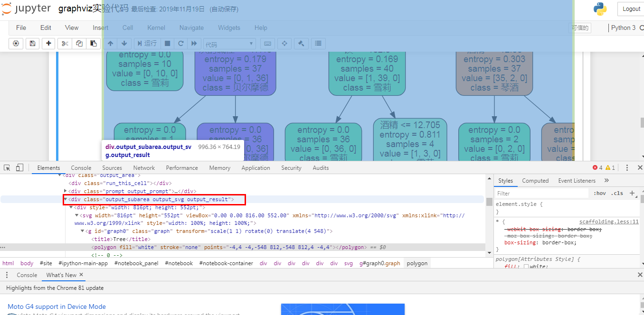Click the Elements panel scrollbar thumb

coord(489,202)
